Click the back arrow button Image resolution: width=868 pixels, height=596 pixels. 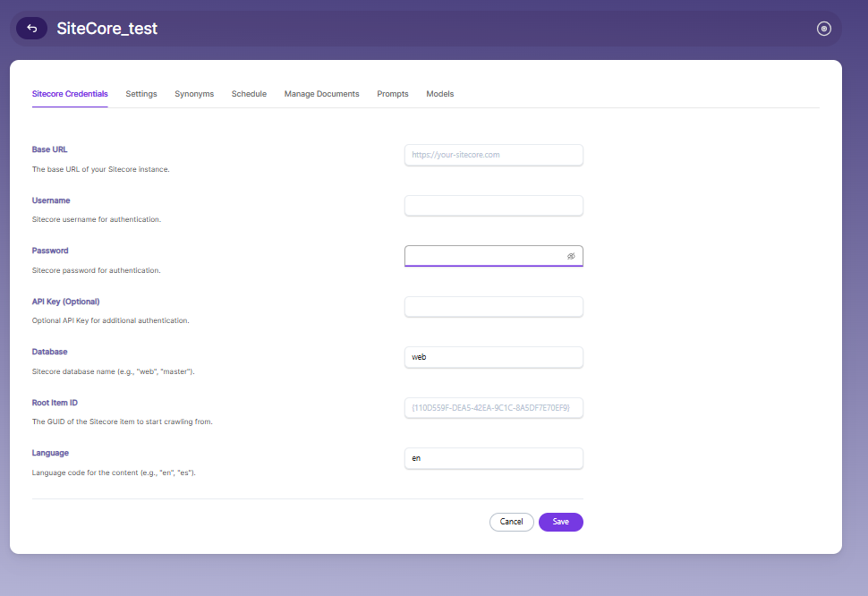click(x=31, y=29)
